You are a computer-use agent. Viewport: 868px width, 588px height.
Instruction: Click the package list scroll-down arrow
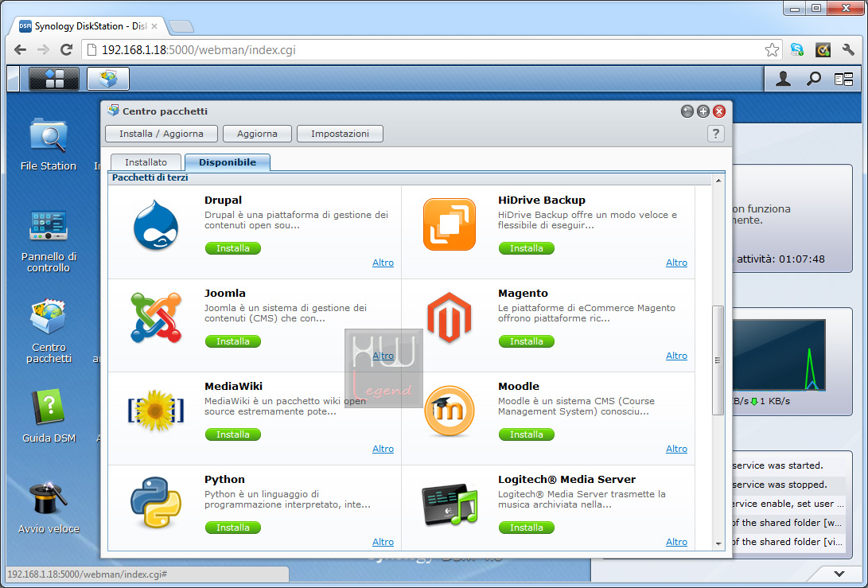pyautogui.click(x=718, y=543)
